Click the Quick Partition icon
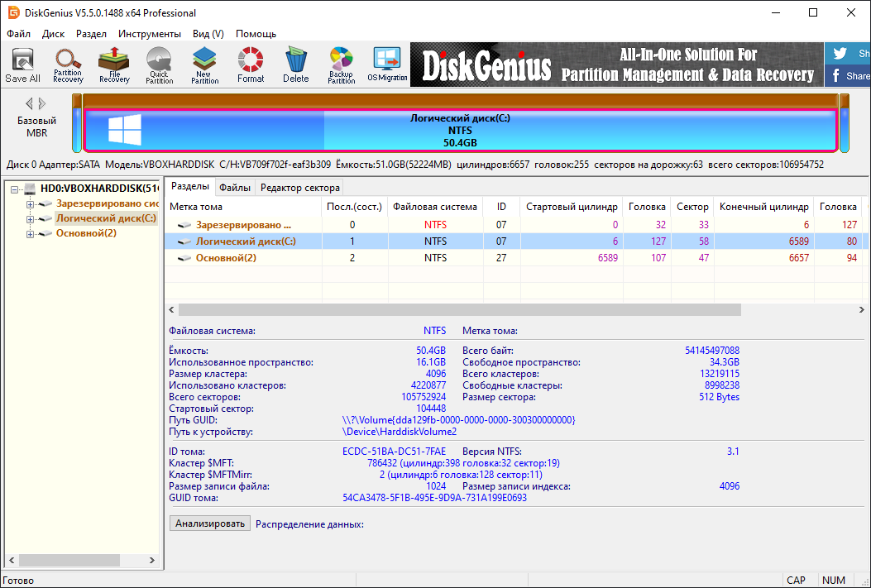The height and width of the screenshot is (588, 871). coord(160,65)
